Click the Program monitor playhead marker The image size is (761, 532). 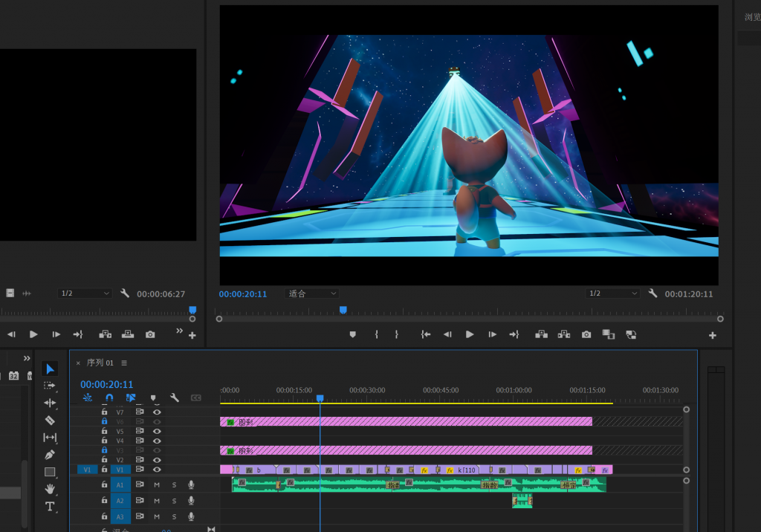coord(343,310)
